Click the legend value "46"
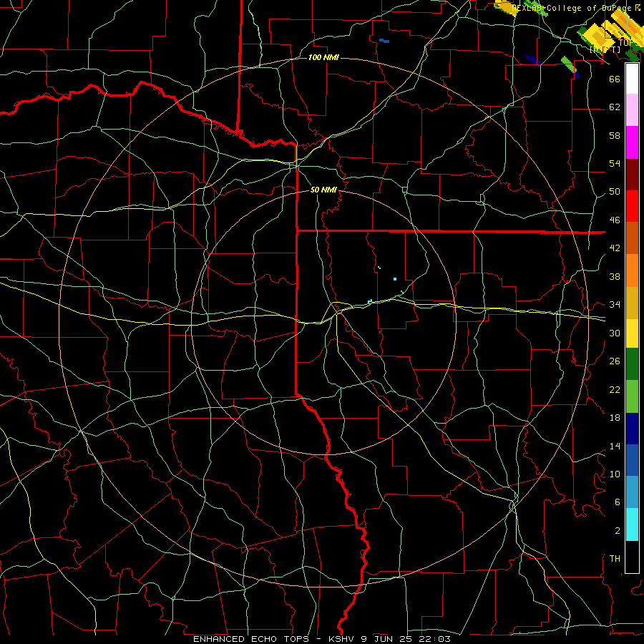 pos(615,220)
